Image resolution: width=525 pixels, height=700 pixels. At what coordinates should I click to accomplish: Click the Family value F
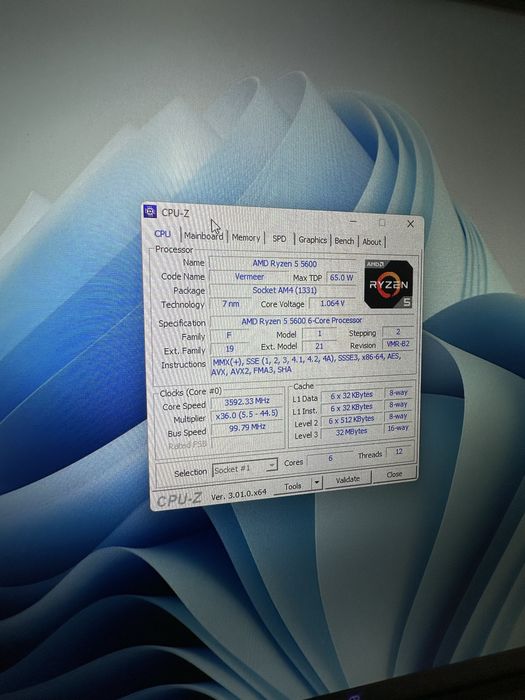pyautogui.click(x=229, y=335)
